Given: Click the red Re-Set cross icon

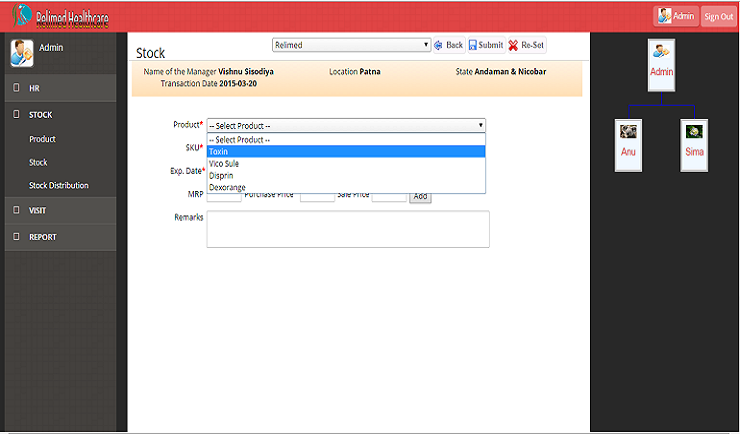Looking at the screenshot, I should (513, 45).
